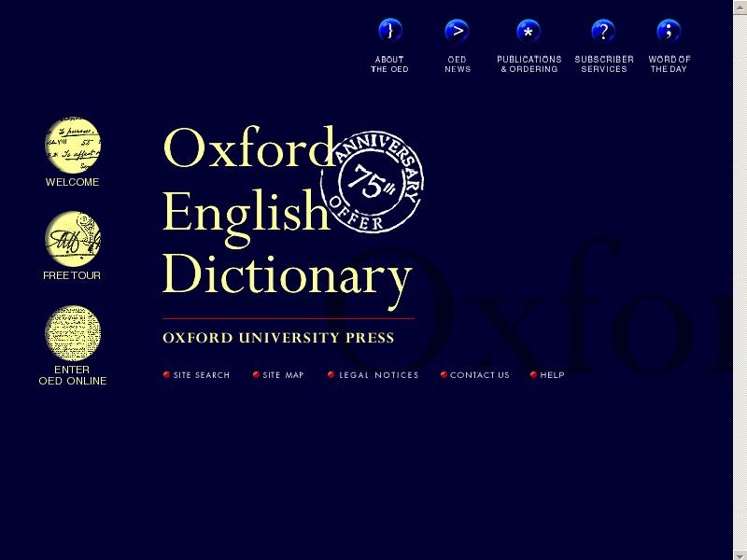Click the blue curly-brace About the OED icon
The height and width of the screenshot is (560, 747).
[390, 31]
